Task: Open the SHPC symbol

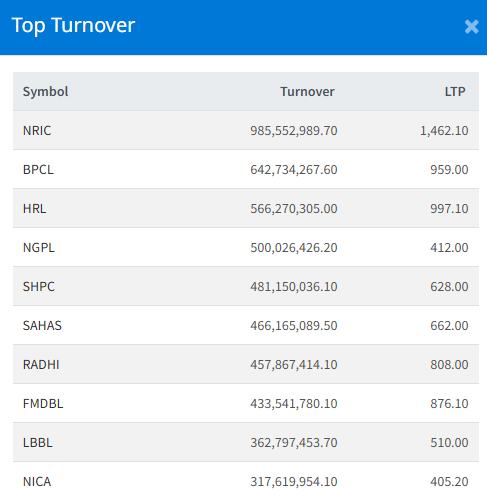Action: click(x=39, y=287)
